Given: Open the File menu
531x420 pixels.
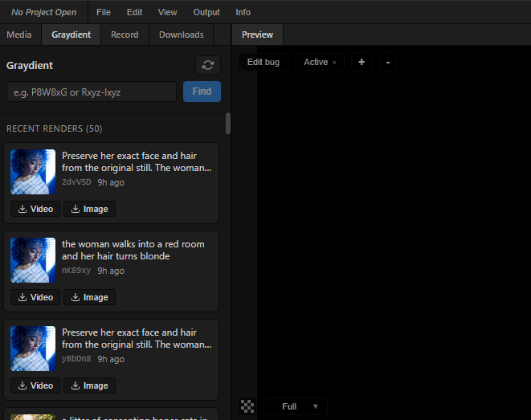Looking at the screenshot, I should (x=104, y=12).
